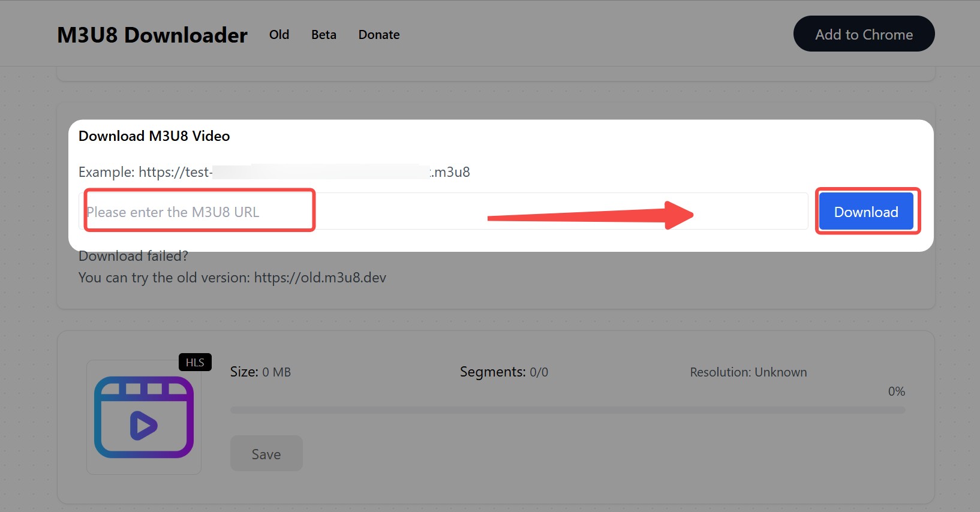The width and height of the screenshot is (980, 512).
Task: Open the Old version nav link
Action: [x=279, y=35]
